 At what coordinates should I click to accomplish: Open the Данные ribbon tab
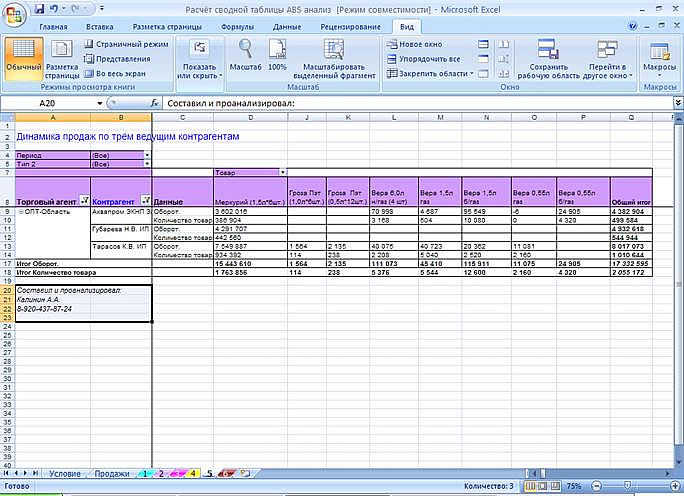tap(287, 27)
